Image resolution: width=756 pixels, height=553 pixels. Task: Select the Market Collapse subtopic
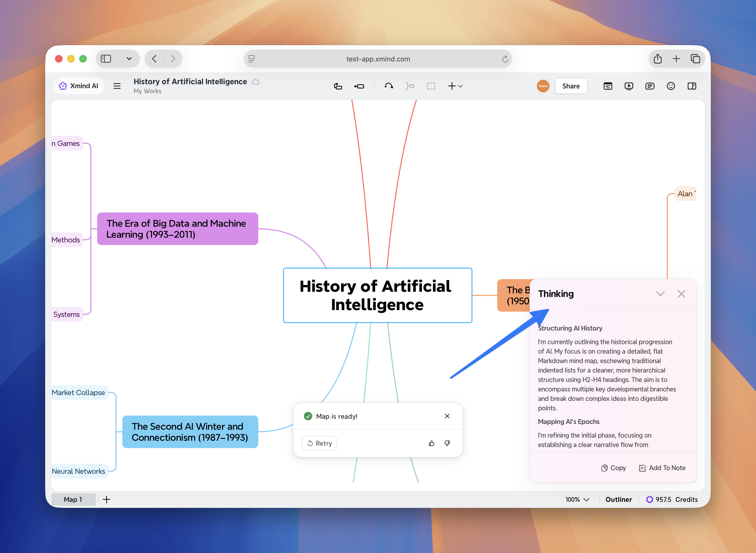tap(80, 392)
